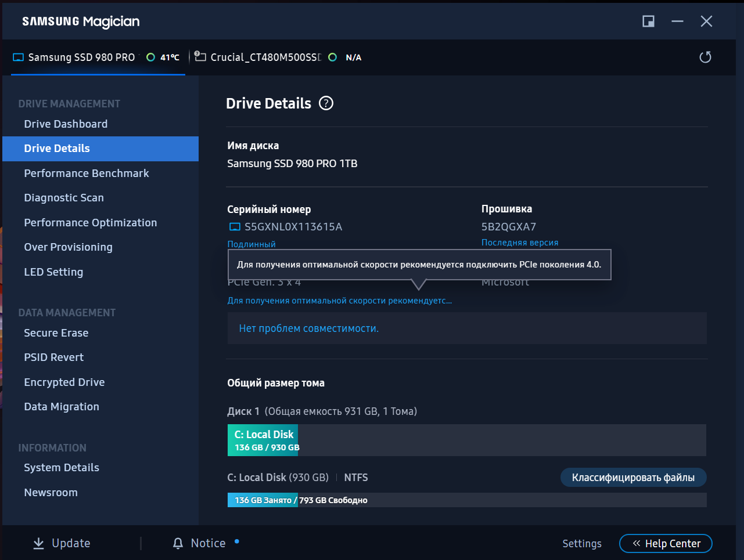744x560 pixels.
Task: Click the Samsung Magician logo
Action: tap(81, 21)
